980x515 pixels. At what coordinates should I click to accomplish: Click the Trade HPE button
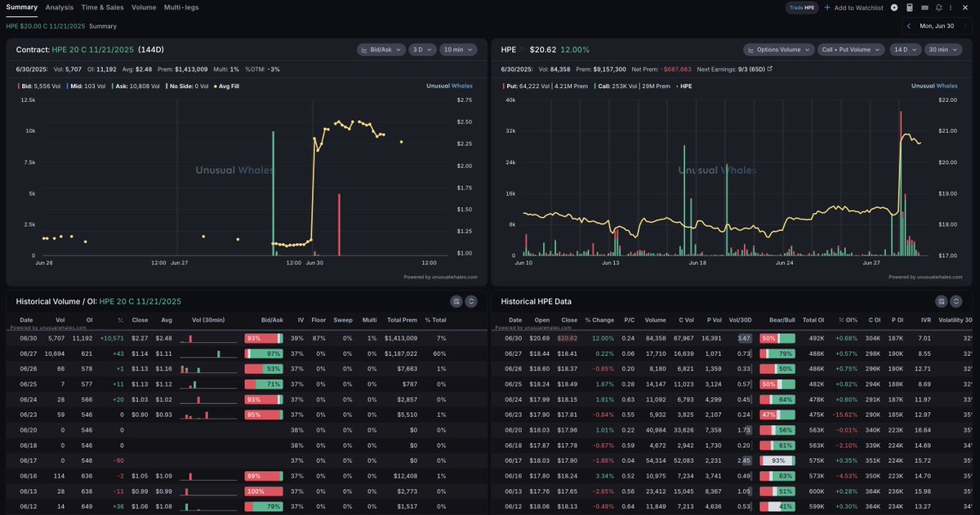pyautogui.click(x=802, y=7)
